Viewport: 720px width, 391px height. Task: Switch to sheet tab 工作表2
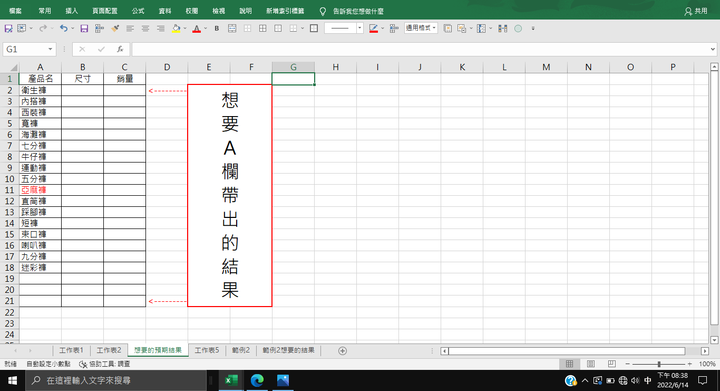(109, 350)
